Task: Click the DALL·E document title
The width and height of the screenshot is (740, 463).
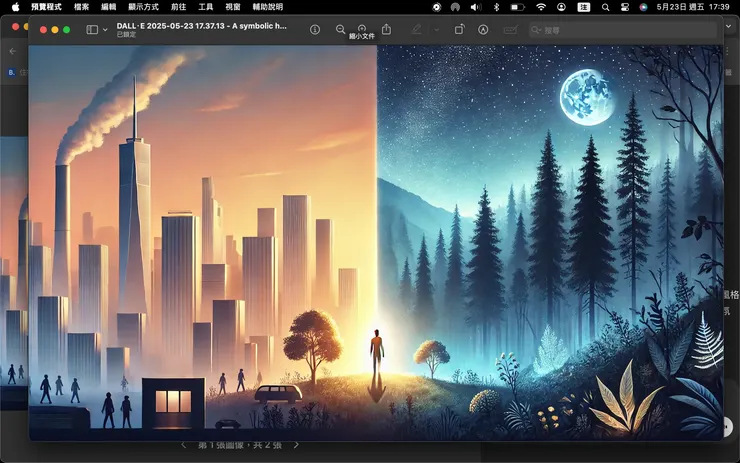Action: [x=202, y=26]
